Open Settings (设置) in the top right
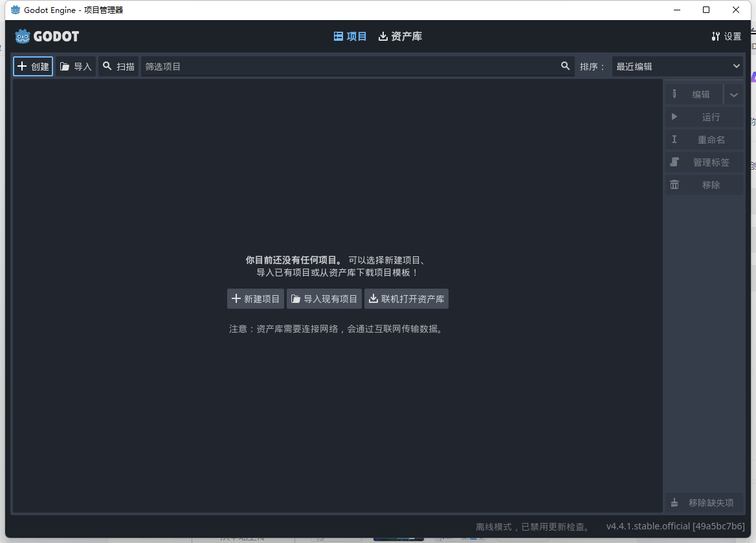 pos(726,36)
